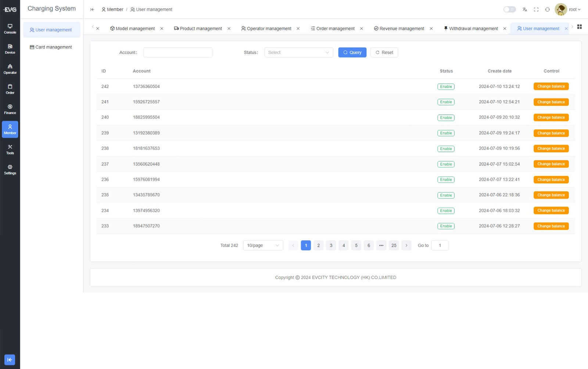
Task: Switch to Model management tab
Action: pos(132,29)
